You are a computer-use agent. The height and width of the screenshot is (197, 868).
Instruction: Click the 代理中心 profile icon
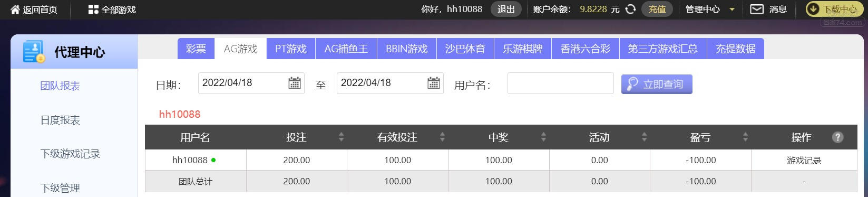(33, 52)
